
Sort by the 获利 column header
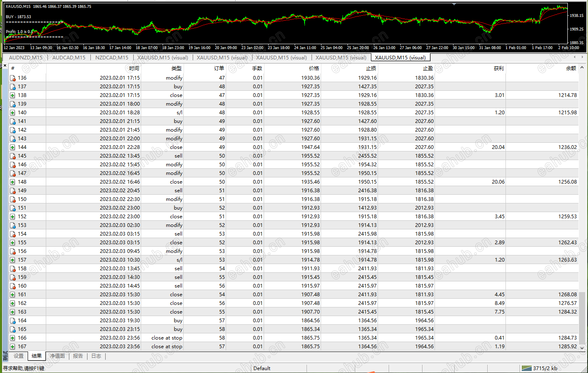coord(470,68)
